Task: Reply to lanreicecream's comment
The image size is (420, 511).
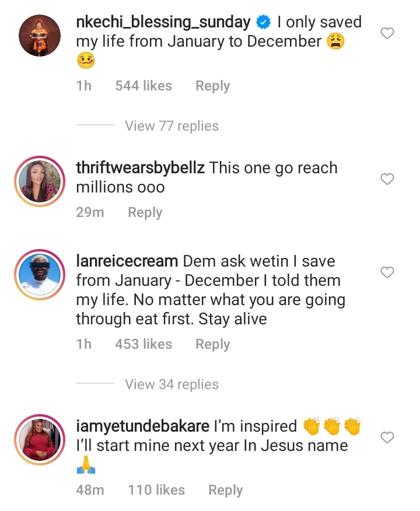Action: 212,344
